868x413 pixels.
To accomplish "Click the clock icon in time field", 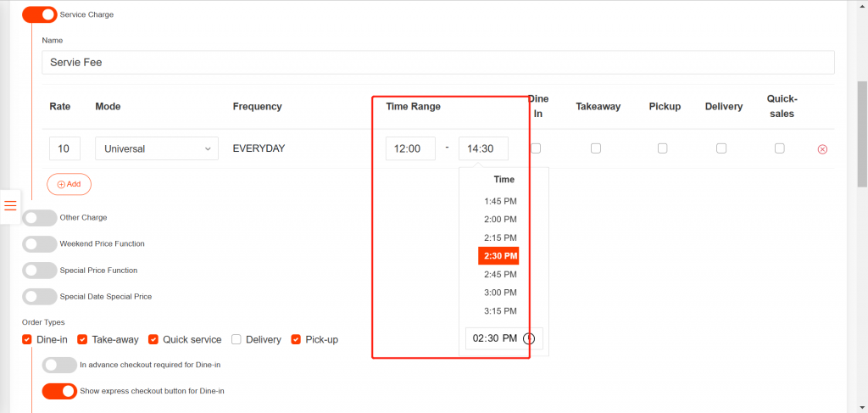I will 529,338.
